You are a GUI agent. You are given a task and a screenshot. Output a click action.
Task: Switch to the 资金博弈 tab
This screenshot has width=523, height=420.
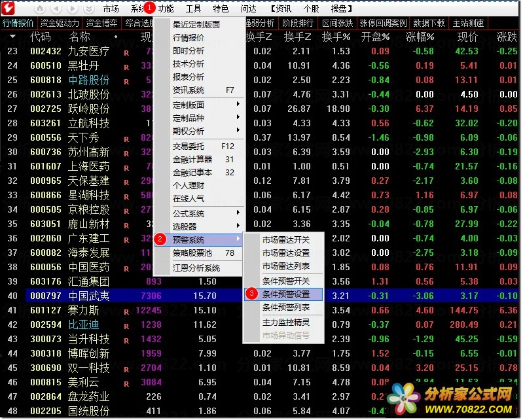(101, 23)
